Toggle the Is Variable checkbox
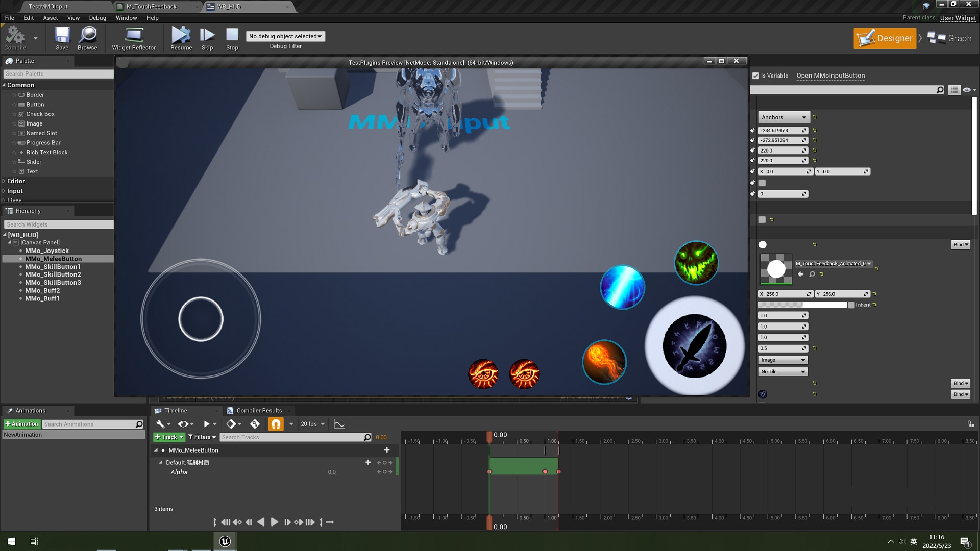980x551 pixels. click(756, 76)
